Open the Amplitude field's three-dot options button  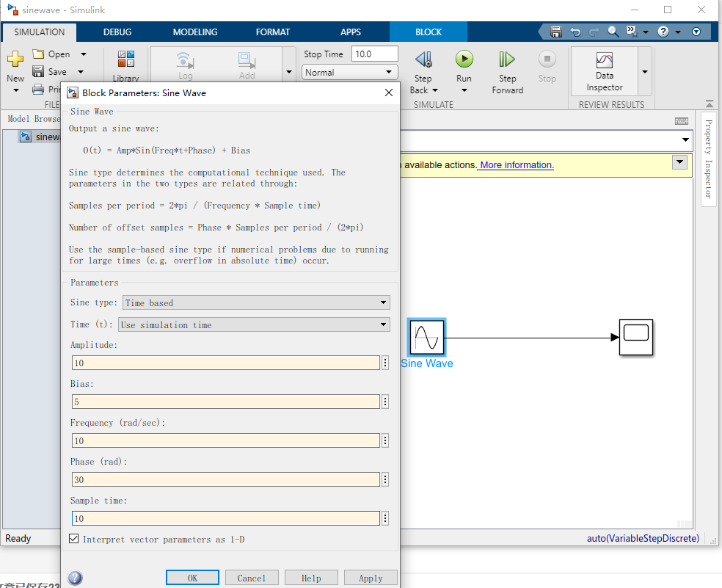click(385, 363)
